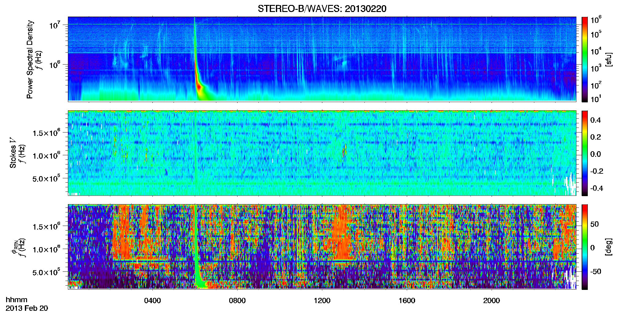Click the title STEREO-B/WAVES: 20130220
This screenshot has width=644, height=332.
[322, 9]
